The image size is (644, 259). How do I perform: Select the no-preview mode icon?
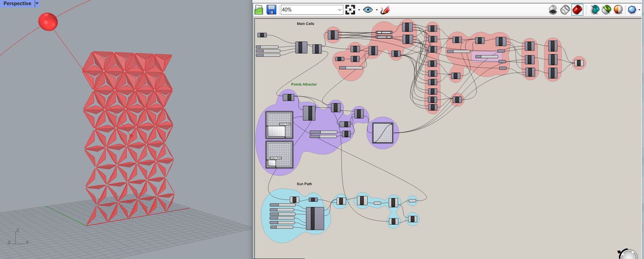tap(553, 10)
